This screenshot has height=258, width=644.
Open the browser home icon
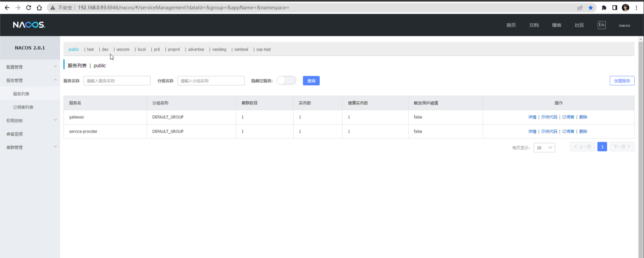click(x=39, y=8)
